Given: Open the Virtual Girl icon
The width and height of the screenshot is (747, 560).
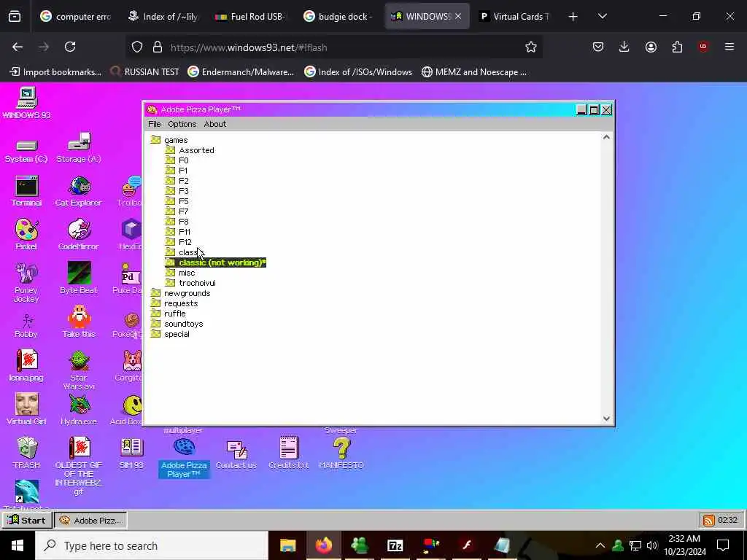Looking at the screenshot, I should coord(26,410).
